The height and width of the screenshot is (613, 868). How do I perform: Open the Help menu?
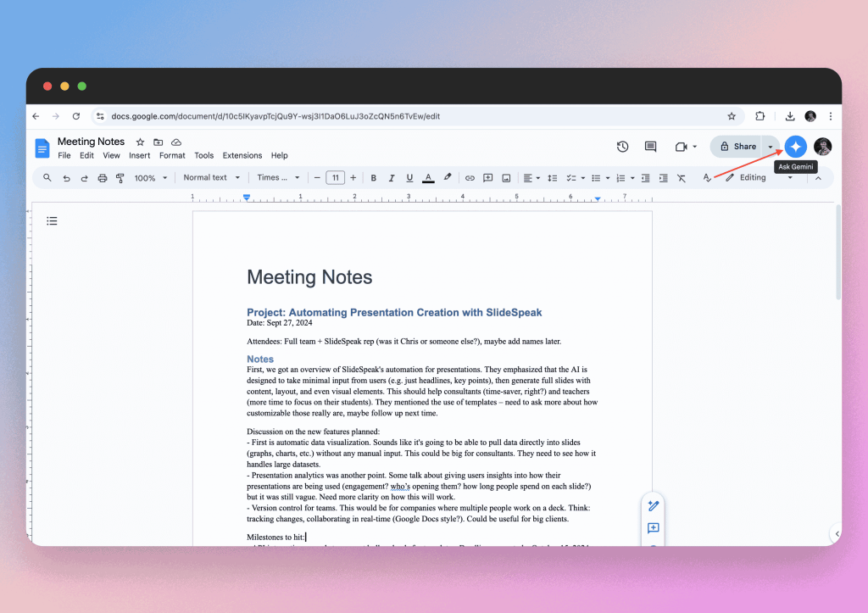[x=280, y=156]
